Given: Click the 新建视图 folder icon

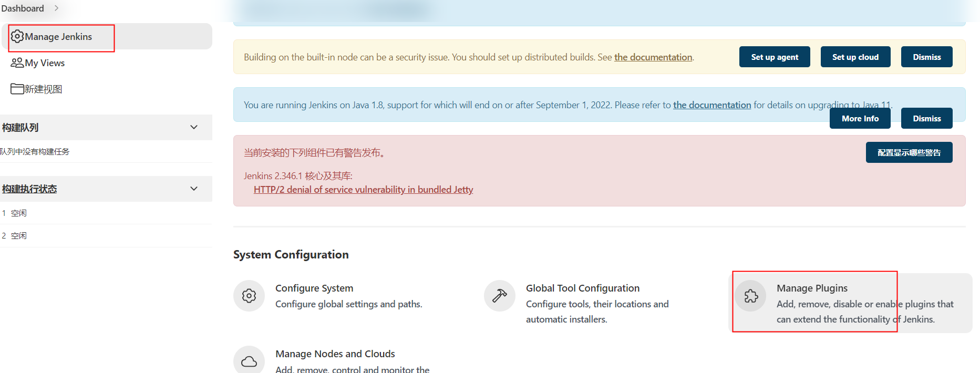Looking at the screenshot, I should [x=17, y=89].
